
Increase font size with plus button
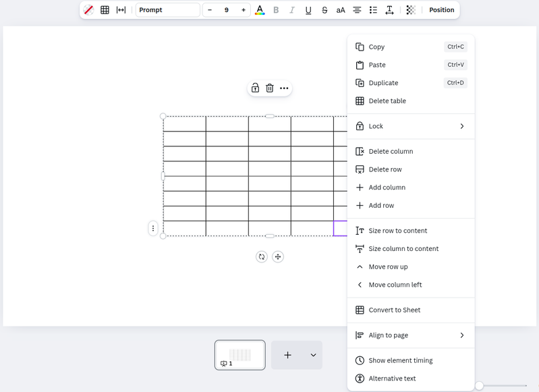pyautogui.click(x=244, y=10)
